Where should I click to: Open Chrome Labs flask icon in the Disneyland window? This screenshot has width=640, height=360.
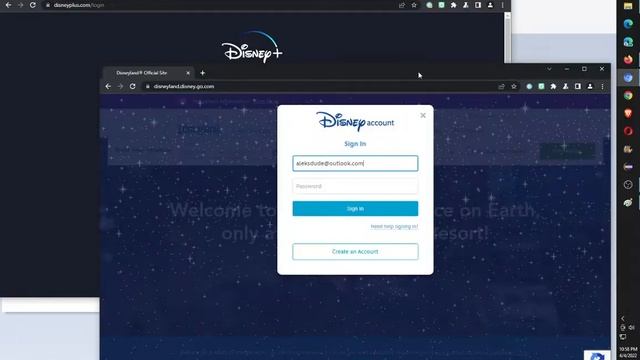tap(565, 87)
